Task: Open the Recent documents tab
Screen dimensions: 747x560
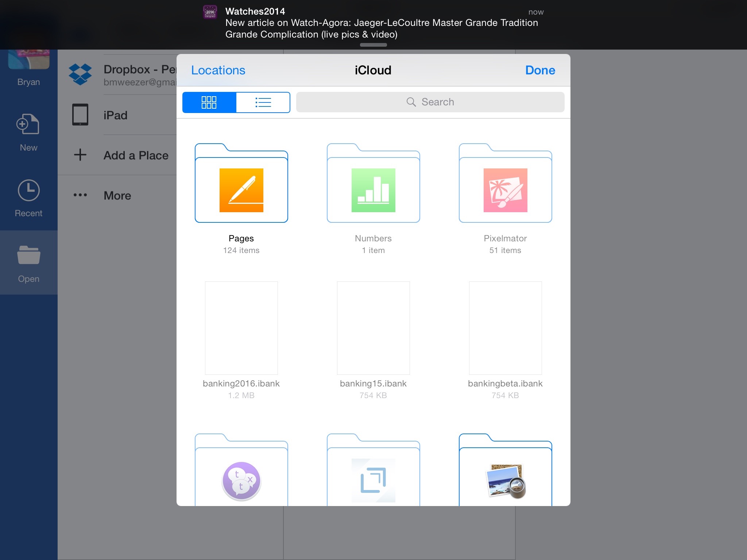Action: pyautogui.click(x=28, y=198)
